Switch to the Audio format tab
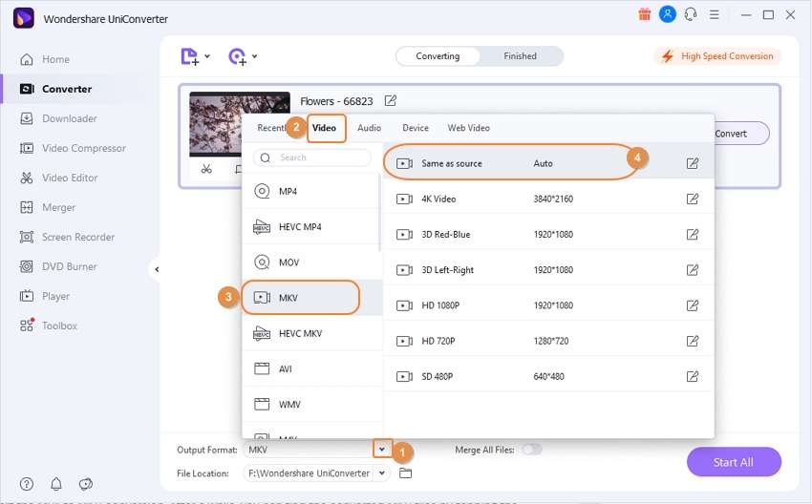Viewport: 812px width, 504px height. tap(370, 127)
